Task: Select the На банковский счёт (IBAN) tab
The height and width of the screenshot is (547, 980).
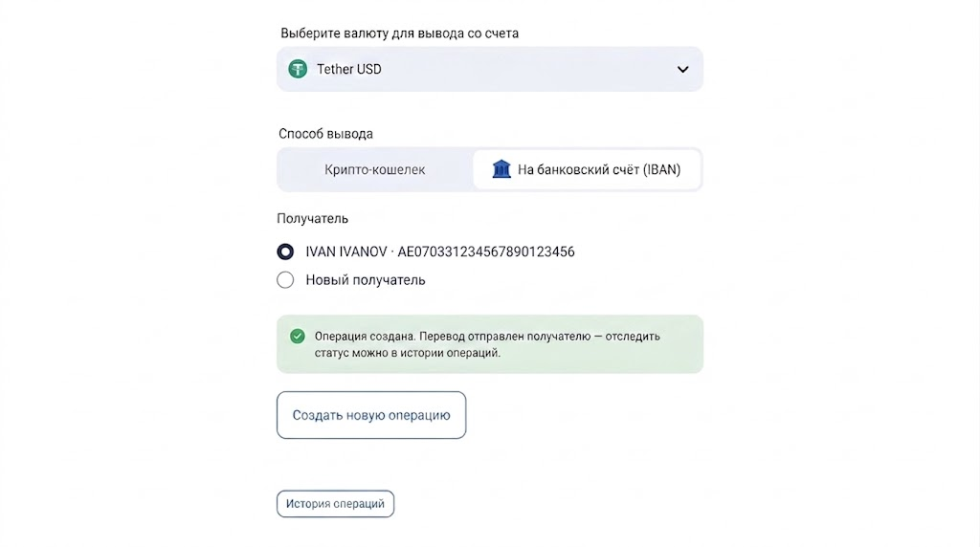Action: [x=587, y=169]
